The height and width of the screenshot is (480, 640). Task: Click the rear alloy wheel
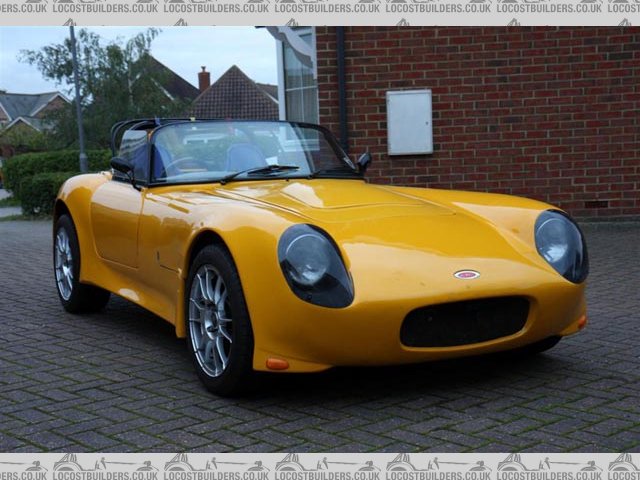click(x=66, y=264)
